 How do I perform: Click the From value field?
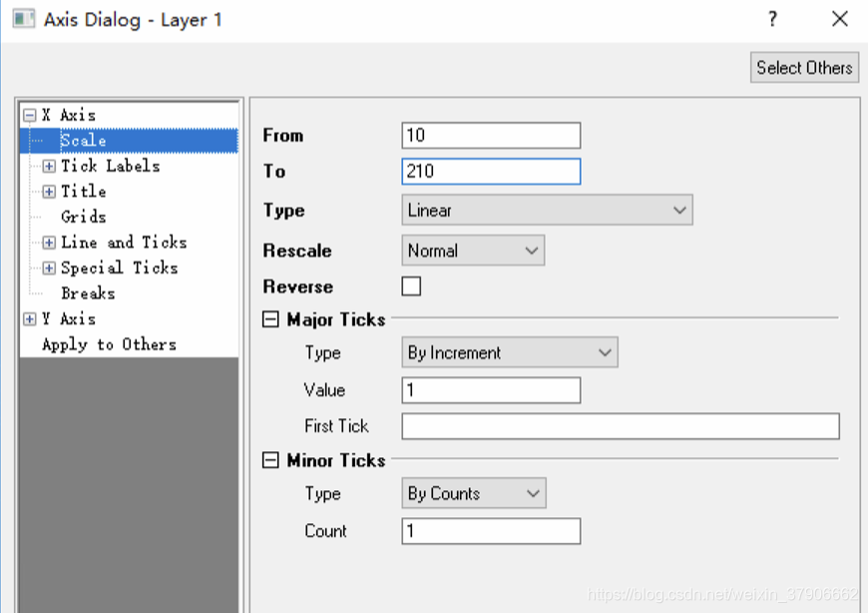tap(491, 136)
